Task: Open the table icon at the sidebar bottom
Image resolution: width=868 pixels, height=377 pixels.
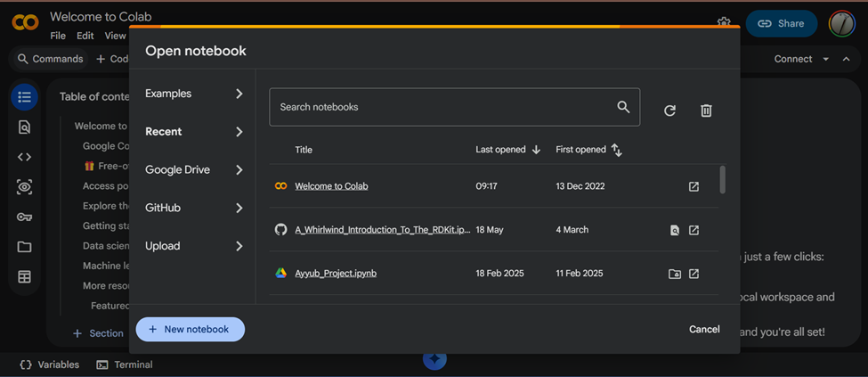Action: [24, 276]
